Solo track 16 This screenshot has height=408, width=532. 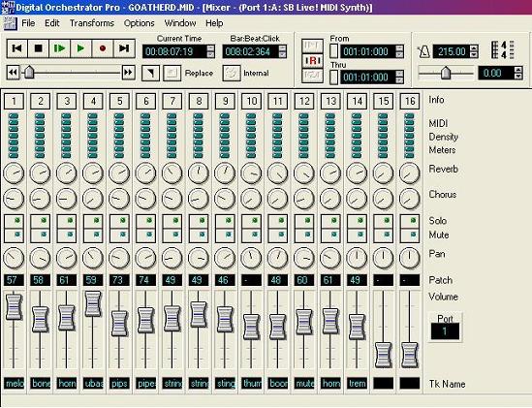tap(410, 221)
